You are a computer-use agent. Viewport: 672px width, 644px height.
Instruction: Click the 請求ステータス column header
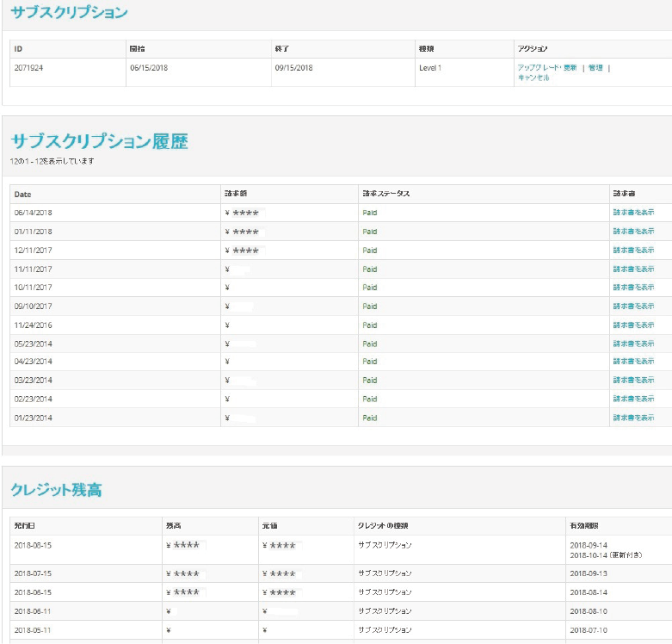(x=385, y=194)
